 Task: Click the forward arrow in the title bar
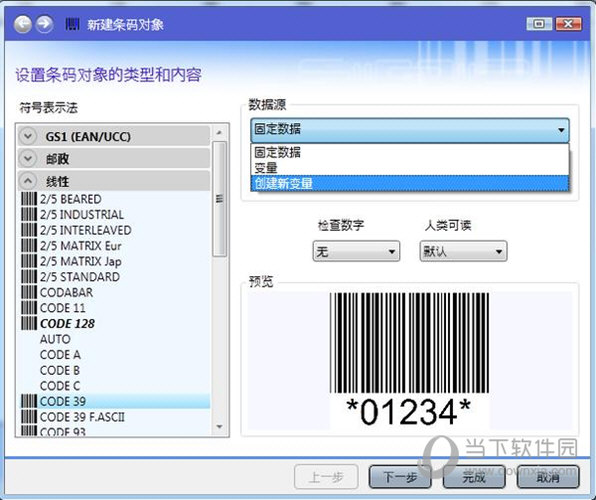point(44,24)
